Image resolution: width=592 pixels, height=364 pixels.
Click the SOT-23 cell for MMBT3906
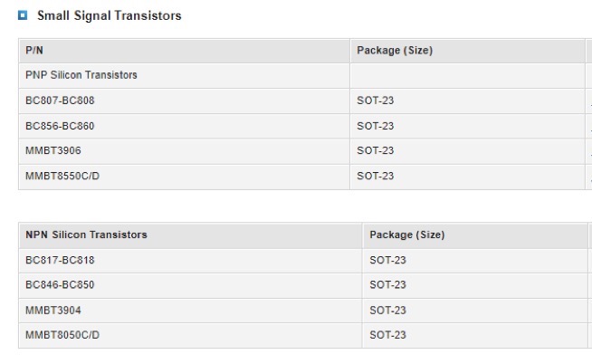[x=376, y=150]
